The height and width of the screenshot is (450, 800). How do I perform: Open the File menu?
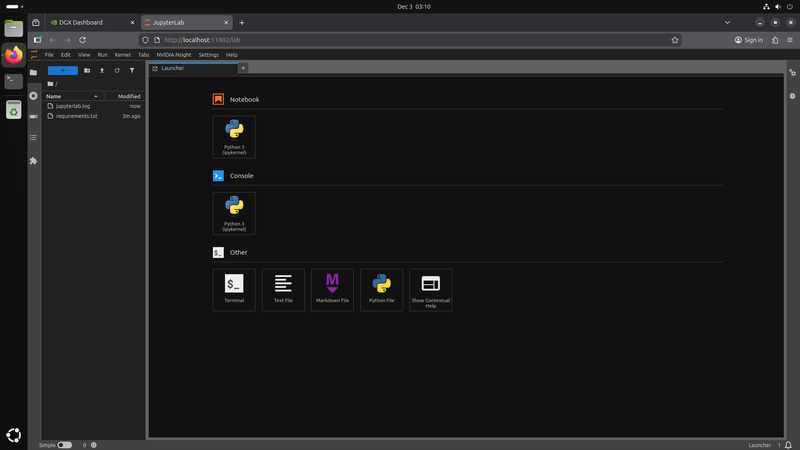(49, 55)
